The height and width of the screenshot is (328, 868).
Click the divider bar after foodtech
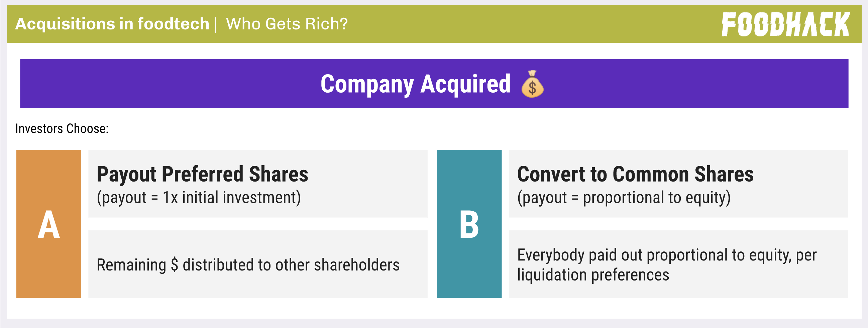pyautogui.click(x=215, y=24)
